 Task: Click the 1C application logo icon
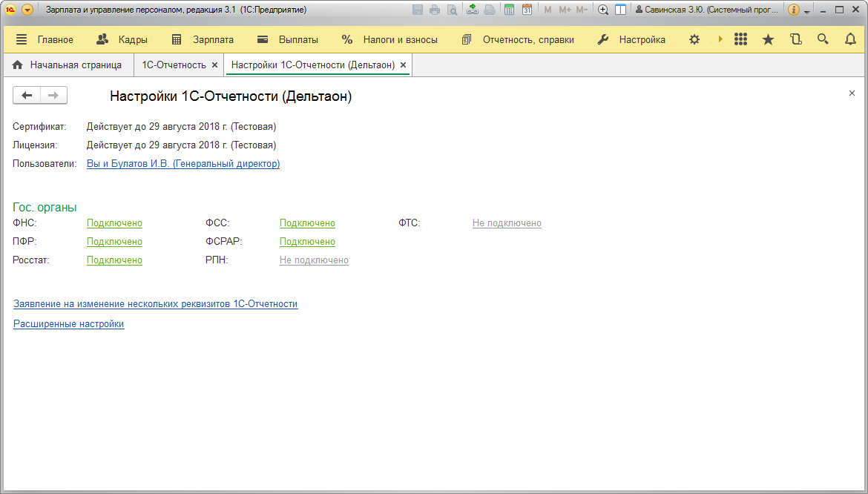pyautogui.click(x=10, y=10)
